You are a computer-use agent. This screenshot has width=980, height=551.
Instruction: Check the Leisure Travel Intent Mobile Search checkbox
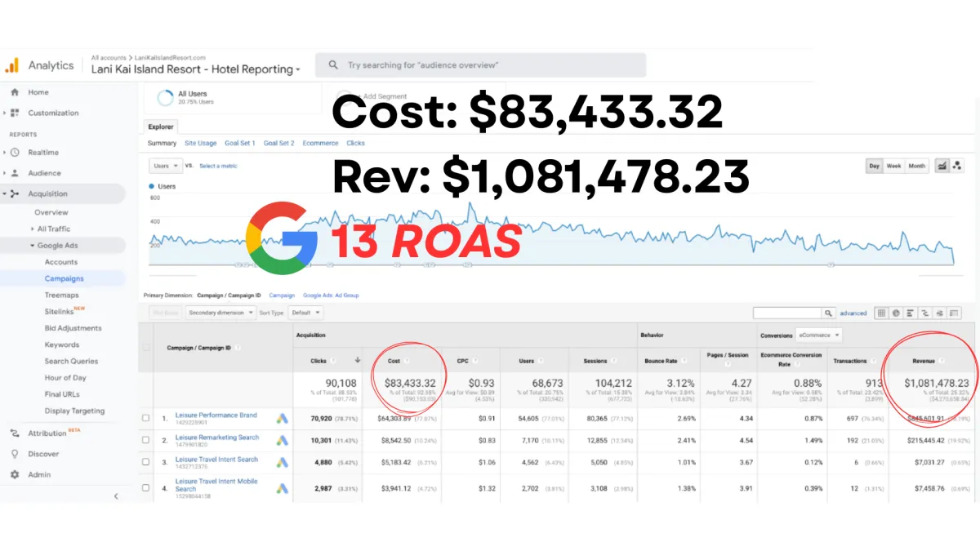[146, 487]
